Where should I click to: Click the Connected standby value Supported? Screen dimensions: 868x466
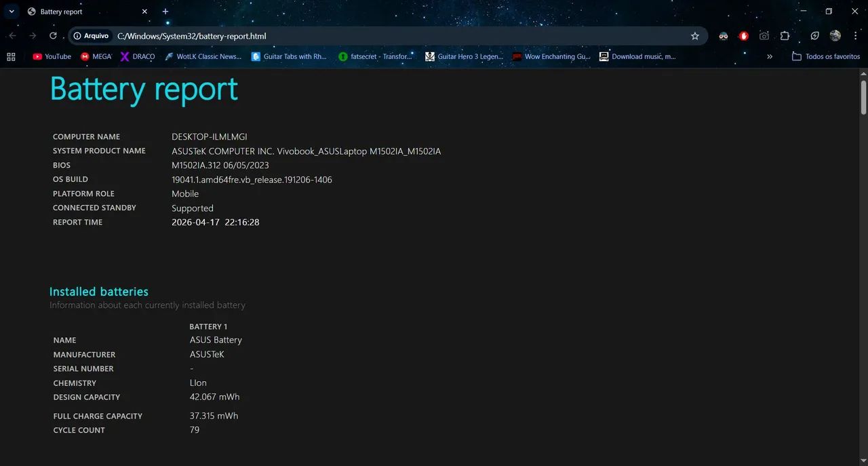point(193,208)
